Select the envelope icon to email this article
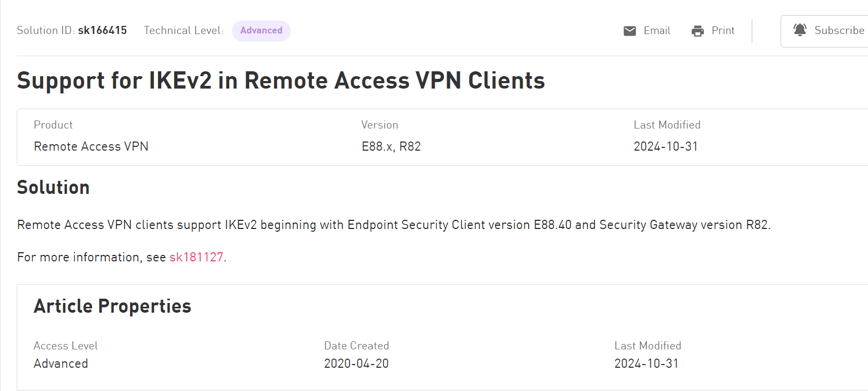 click(629, 31)
